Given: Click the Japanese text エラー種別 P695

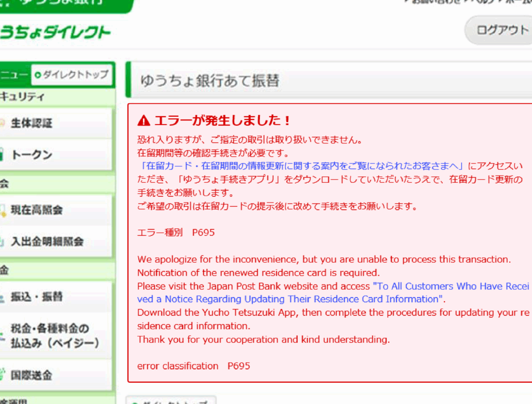Looking at the screenshot, I should click(x=176, y=233).
